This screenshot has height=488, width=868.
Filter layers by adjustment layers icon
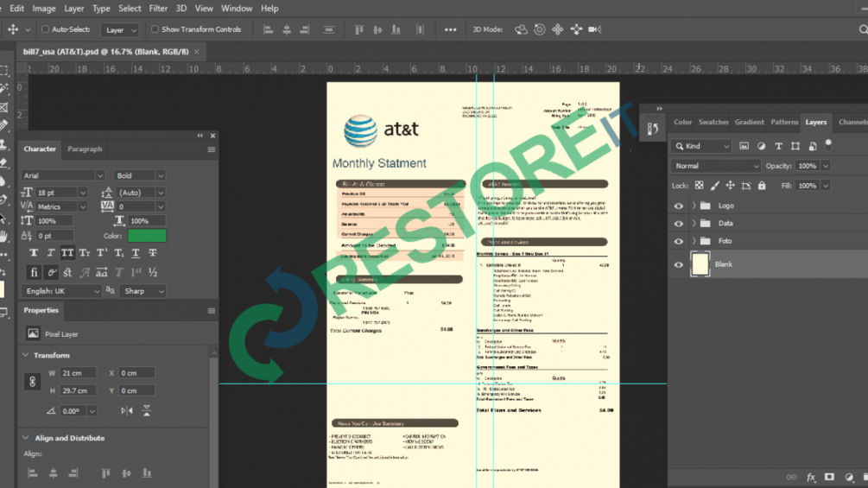pyautogui.click(x=762, y=146)
